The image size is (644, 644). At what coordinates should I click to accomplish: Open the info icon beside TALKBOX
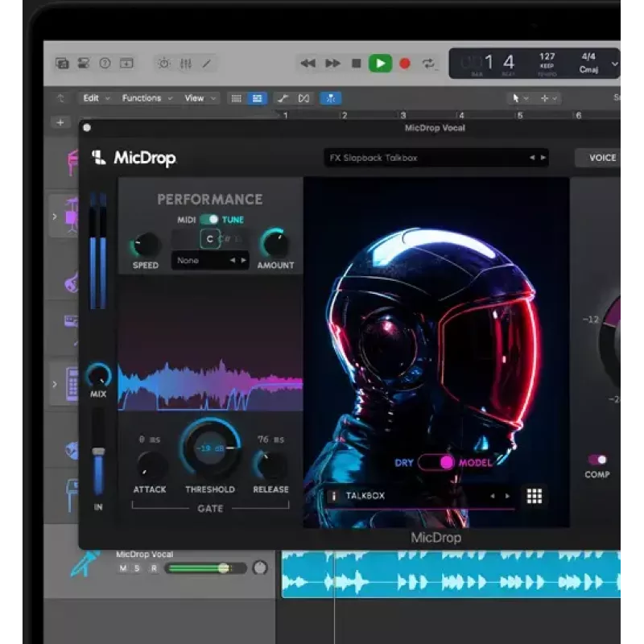333,496
